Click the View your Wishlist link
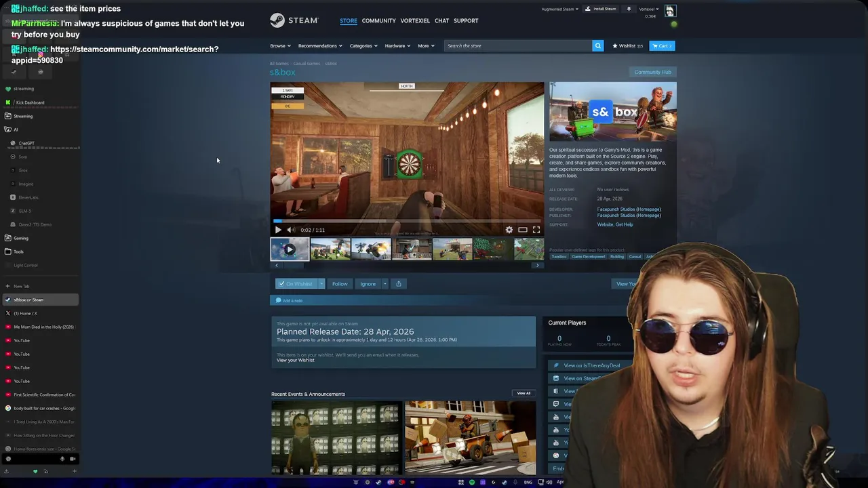This screenshot has width=868, height=488. pos(295,360)
